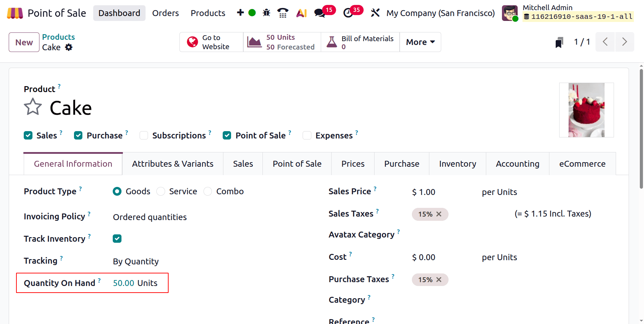
Task: Open help tooltip beside Product Type
Action: click(80, 189)
